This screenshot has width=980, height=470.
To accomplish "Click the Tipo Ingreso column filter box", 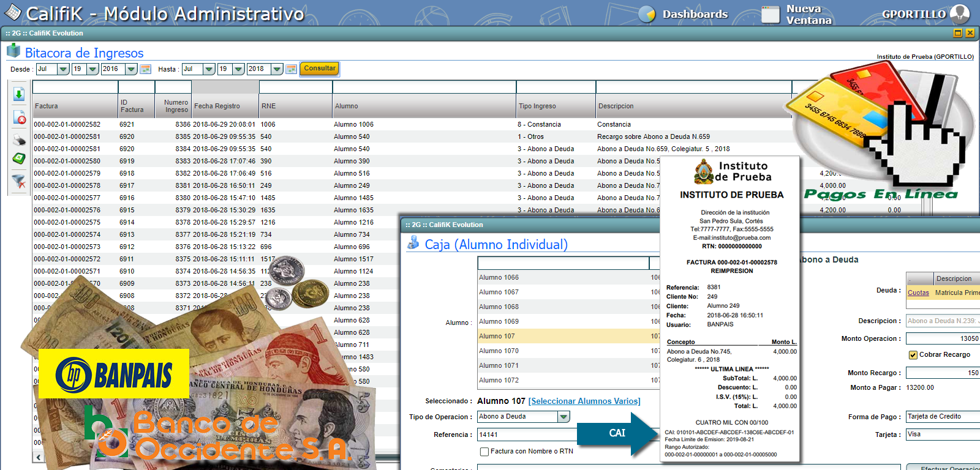I will coord(556,87).
